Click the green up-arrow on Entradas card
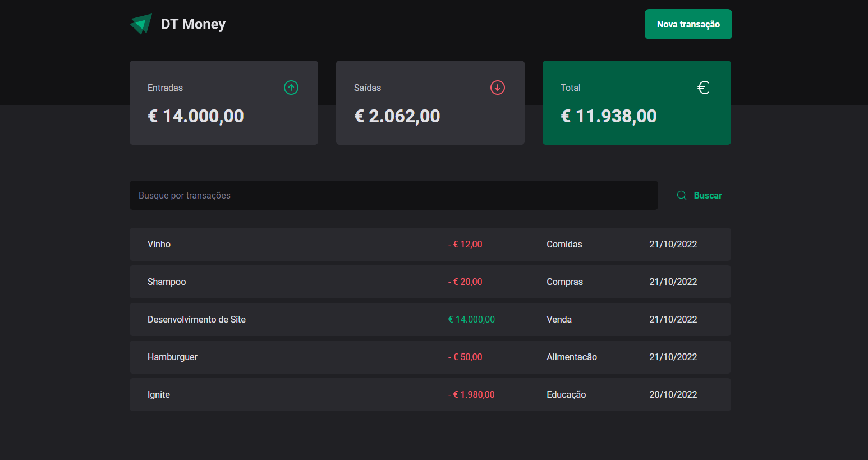This screenshot has height=460, width=868. pyautogui.click(x=291, y=88)
